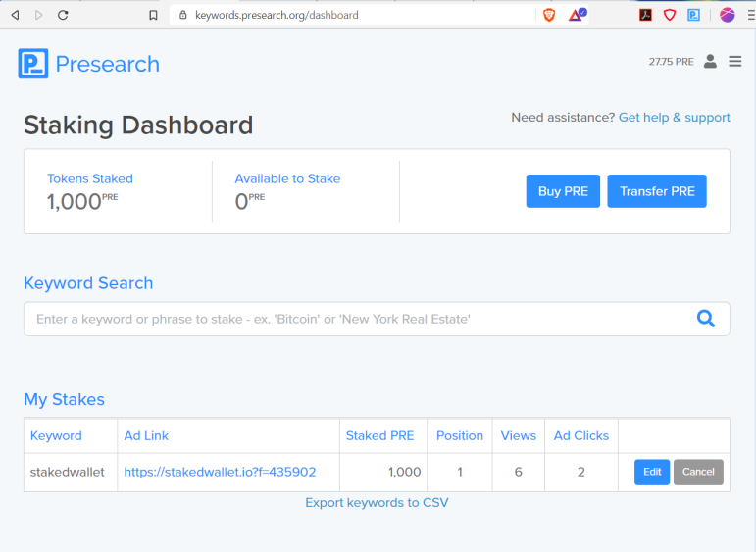Image resolution: width=756 pixels, height=552 pixels.
Task: Click the Transfer PRE button
Action: click(x=657, y=191)
